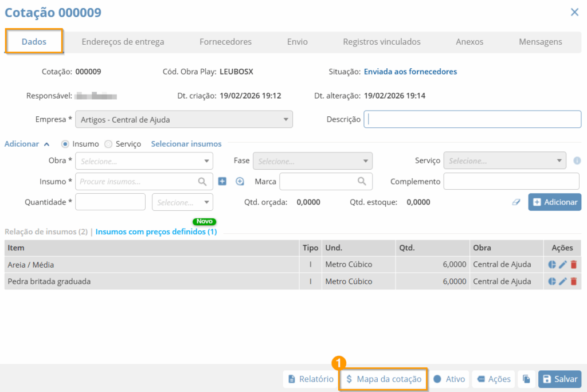This screenshot has width=587, height=392.
Task: Toggle the Ativo status button
Action: point(449,379)
